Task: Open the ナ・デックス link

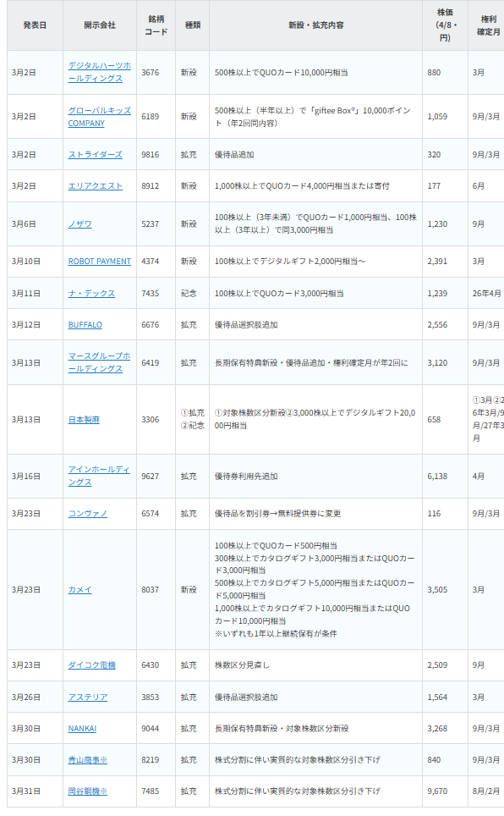Action: (91, 294)
